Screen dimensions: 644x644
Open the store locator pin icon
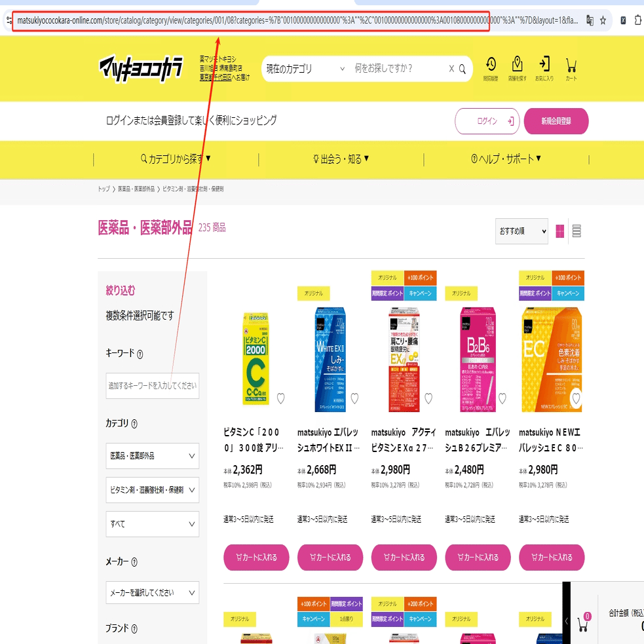pyautogui.click(x=517, y=69)
